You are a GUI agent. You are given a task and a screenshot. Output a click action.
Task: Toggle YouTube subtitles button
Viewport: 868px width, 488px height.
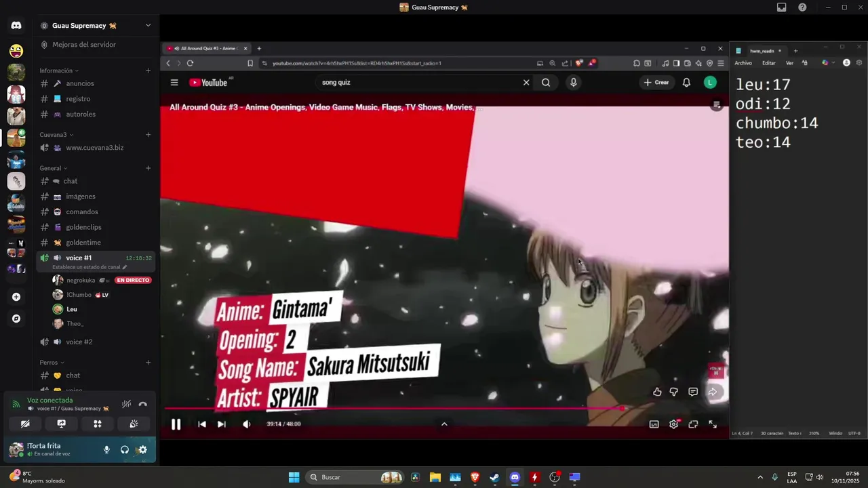pyautogui.click(x=654, y=424)
